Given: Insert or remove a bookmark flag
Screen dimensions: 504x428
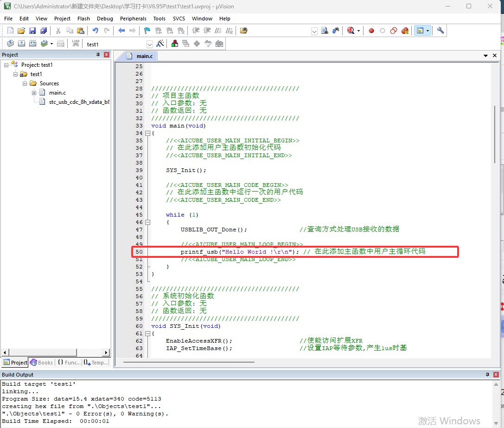Looking at the screenshot, I should click(147, 31).
